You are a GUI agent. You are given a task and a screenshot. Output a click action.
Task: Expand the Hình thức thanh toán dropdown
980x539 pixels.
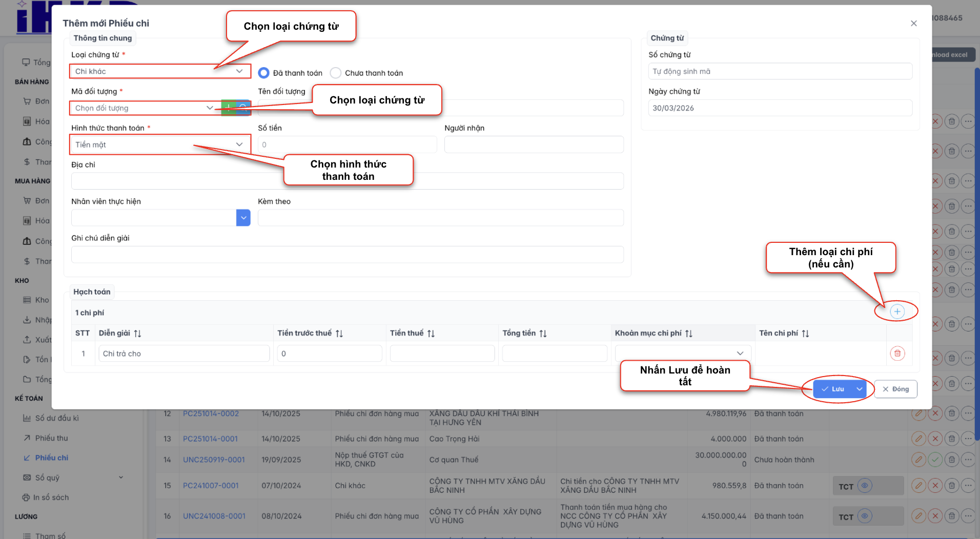point(160,145)
